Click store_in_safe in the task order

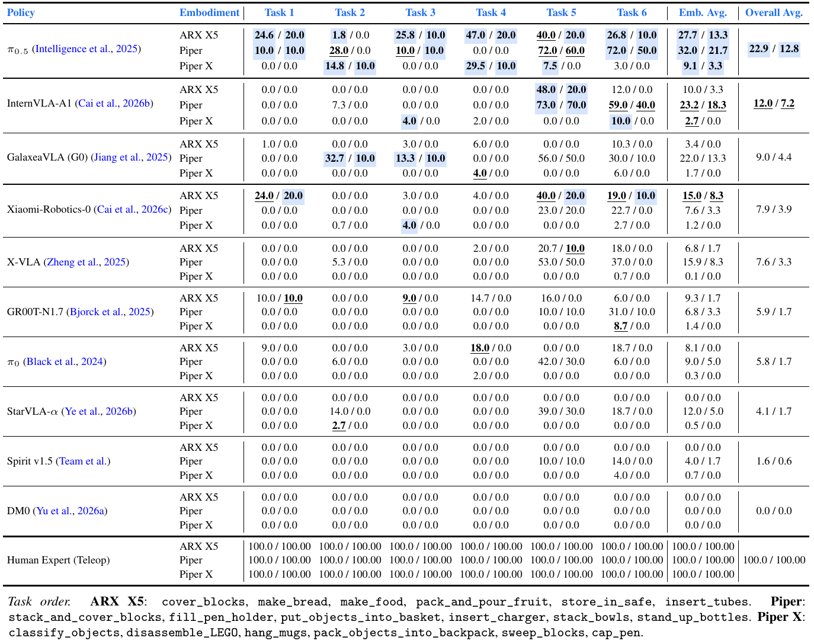coord(607,602)
